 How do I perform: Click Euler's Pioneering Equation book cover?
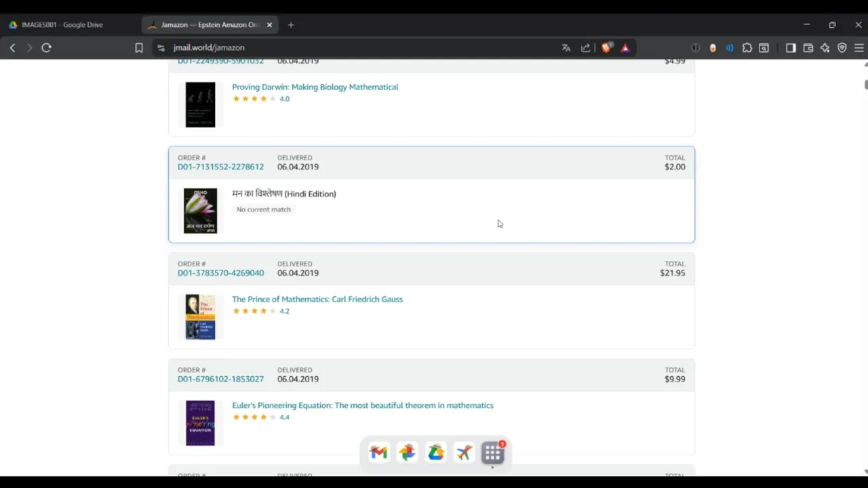coord(200,423)
